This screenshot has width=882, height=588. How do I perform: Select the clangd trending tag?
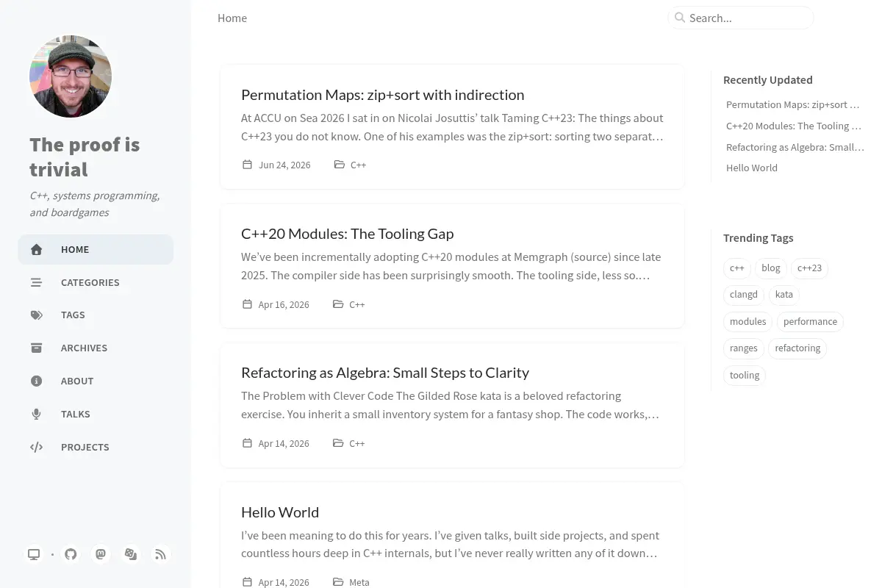coord(744,295)
